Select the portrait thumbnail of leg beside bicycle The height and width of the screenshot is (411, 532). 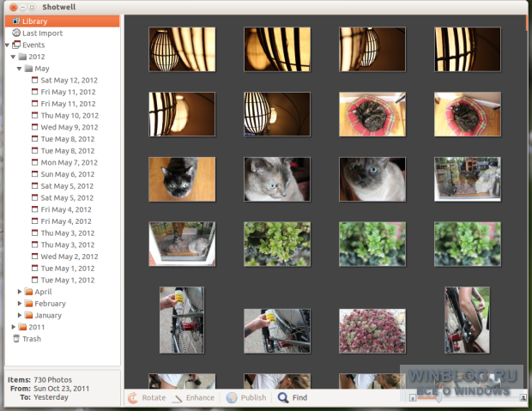467,320
